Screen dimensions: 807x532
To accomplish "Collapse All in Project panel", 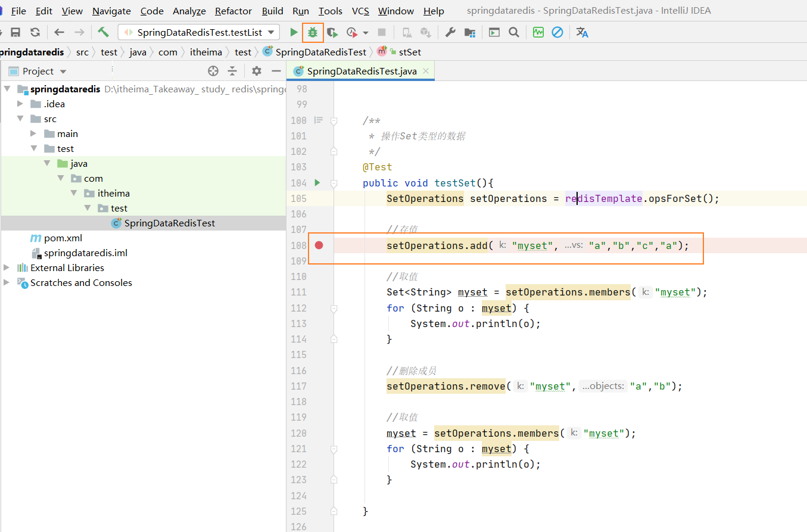I will coord(232,71).
